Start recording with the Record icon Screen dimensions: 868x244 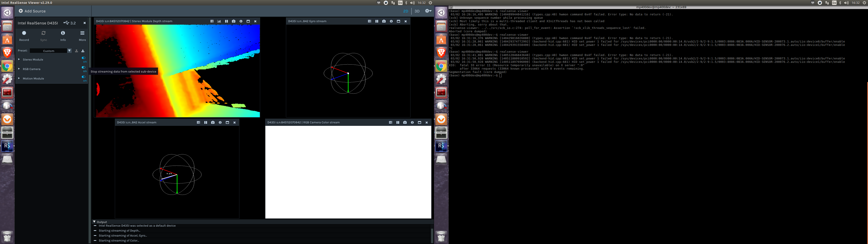pyautogui.click(x=24, y=33)
